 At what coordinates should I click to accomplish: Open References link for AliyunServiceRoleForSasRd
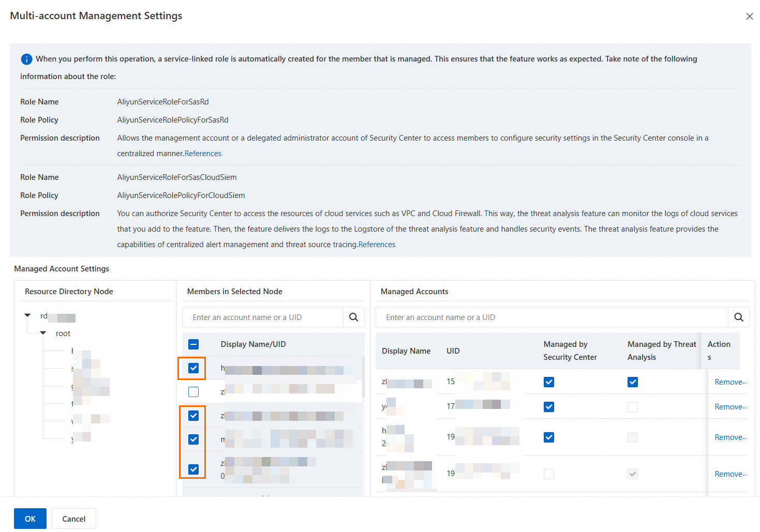click(x=203, y=154)
